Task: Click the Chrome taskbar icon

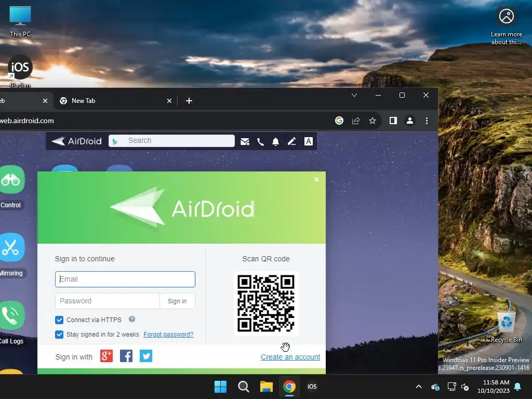Action: coord(289,387)
